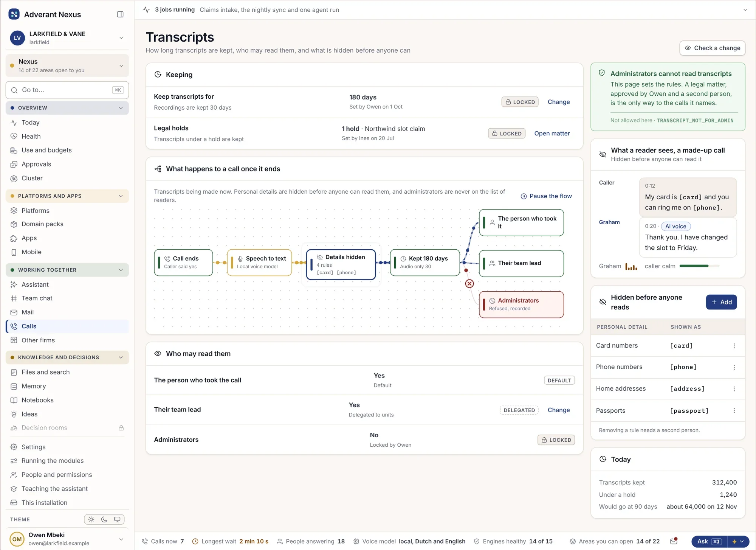Pause the flow
Image resolution: width=756 pixels, height=550 pixels.
[546, 196]
